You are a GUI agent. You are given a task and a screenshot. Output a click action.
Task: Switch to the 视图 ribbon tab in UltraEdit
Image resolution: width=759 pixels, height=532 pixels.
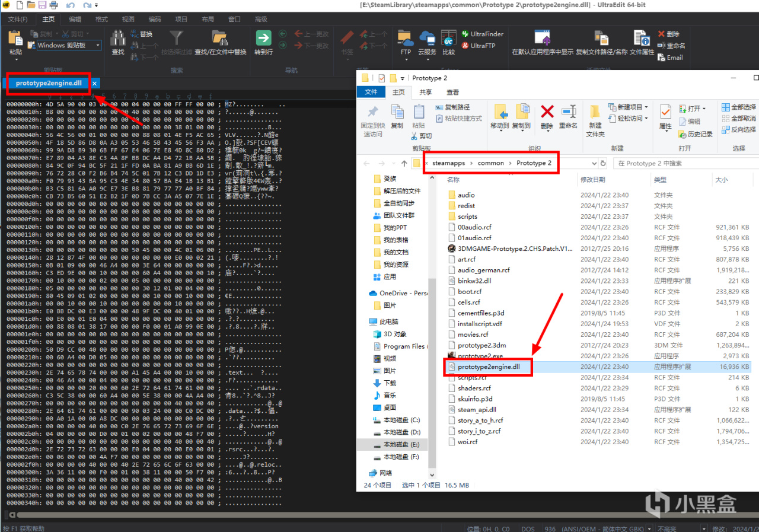(128, 19)
